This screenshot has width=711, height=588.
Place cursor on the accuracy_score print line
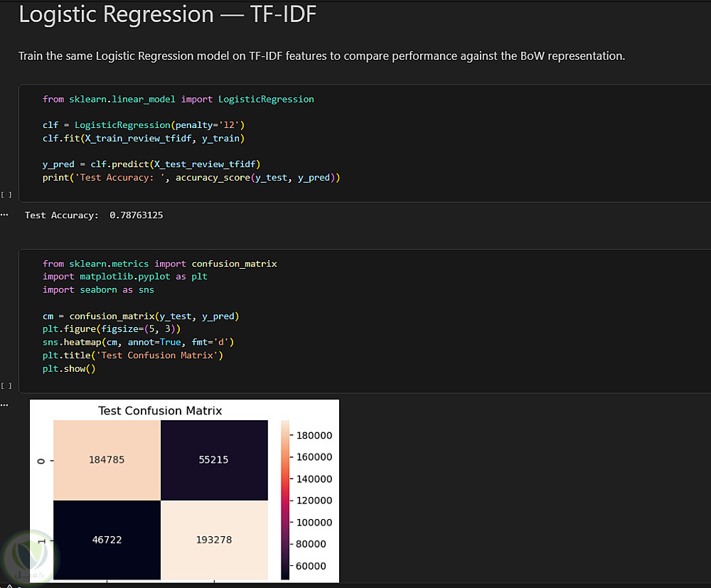[191, 178]
